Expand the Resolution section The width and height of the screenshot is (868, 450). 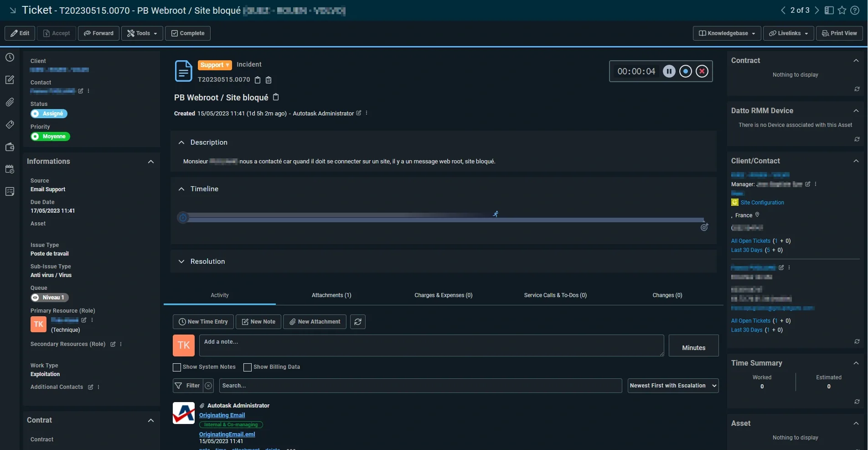(x=181, y=262)
